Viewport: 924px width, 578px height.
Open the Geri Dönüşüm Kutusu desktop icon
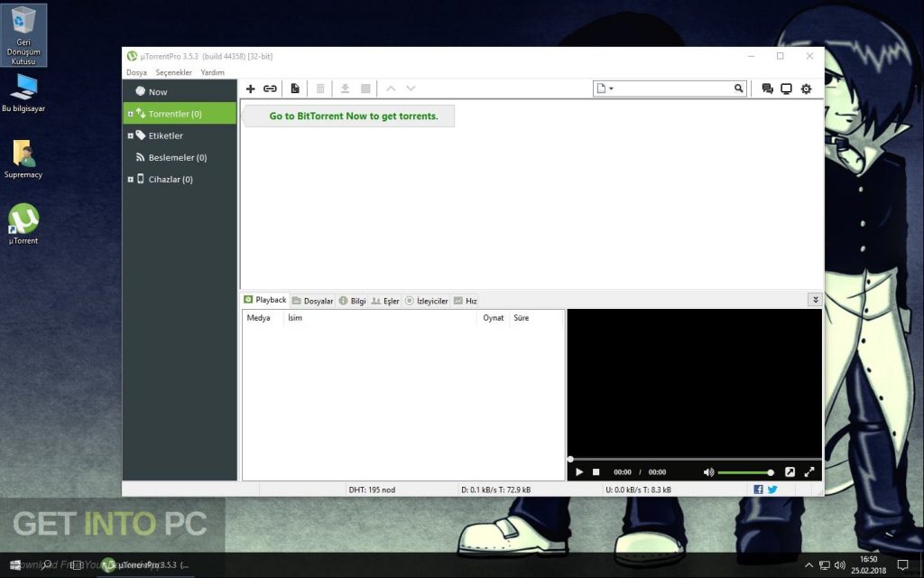pyautogui.click(x=23, y=35)
